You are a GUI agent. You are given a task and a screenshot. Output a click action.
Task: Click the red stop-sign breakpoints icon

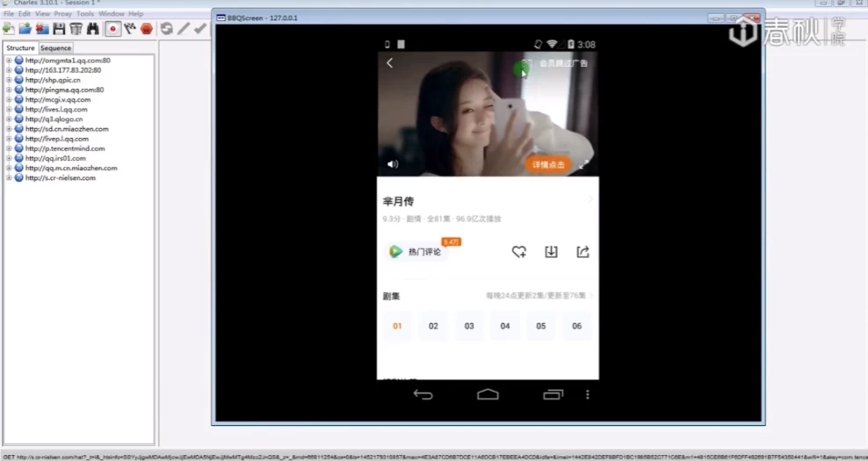tap(147, 29)
